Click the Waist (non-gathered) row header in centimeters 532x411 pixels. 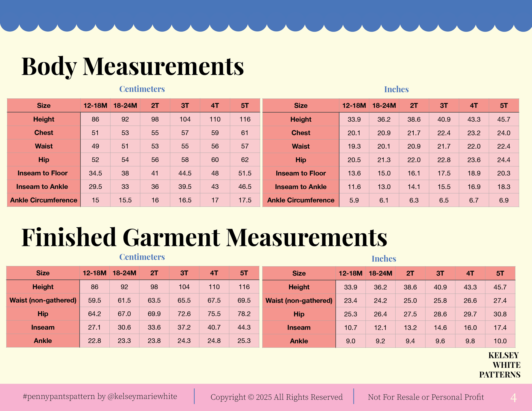(43, 300)
